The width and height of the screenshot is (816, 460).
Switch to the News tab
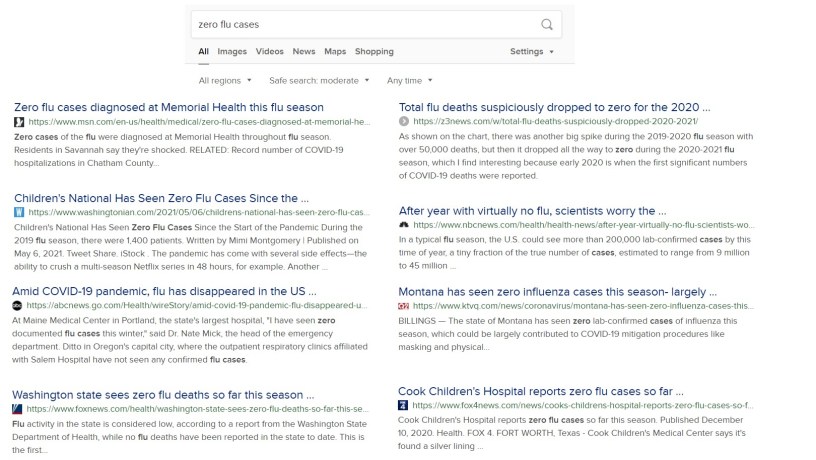coord(304,51)
